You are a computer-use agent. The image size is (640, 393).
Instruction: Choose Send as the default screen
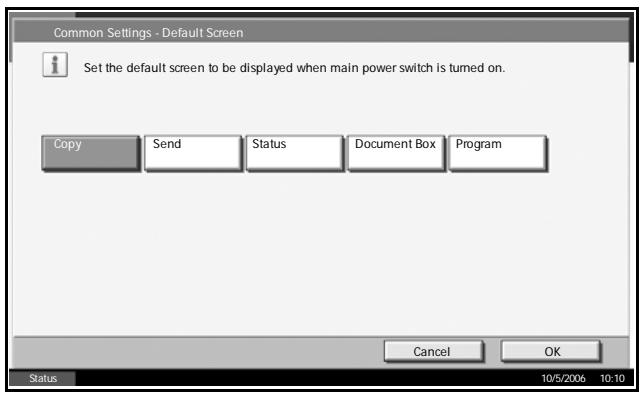[x=193, y=153]
